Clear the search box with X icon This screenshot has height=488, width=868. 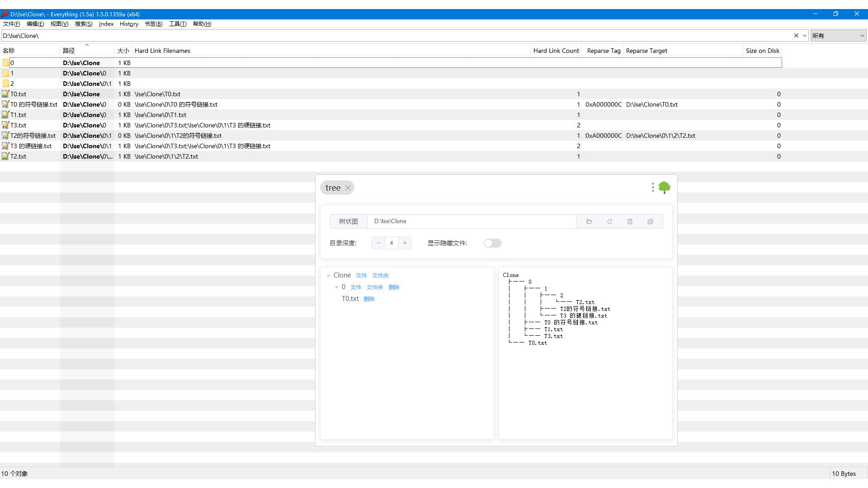[x=796, y=36]
